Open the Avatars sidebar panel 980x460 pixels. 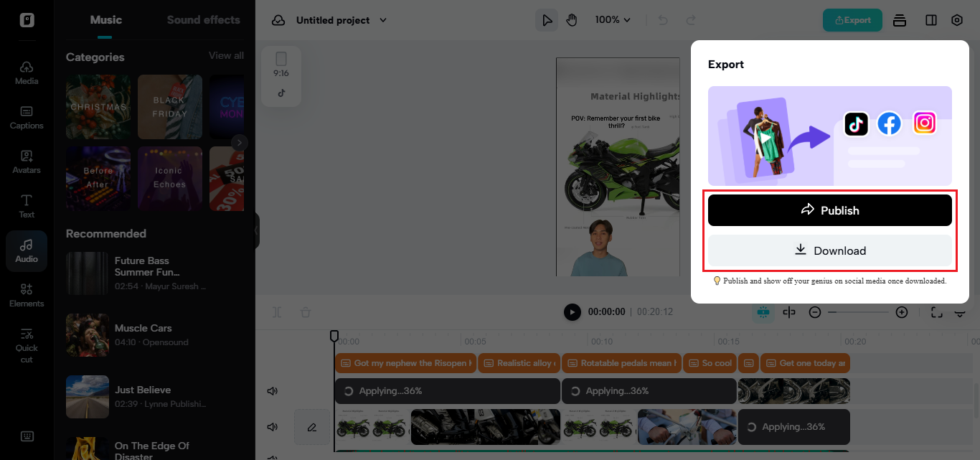coord(27,161)
